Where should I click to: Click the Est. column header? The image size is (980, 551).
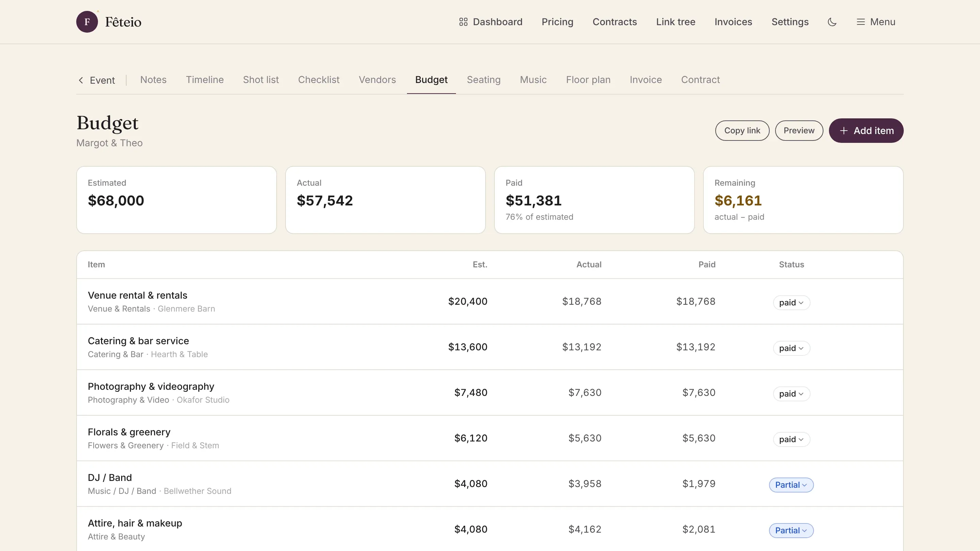pos(480,265)
